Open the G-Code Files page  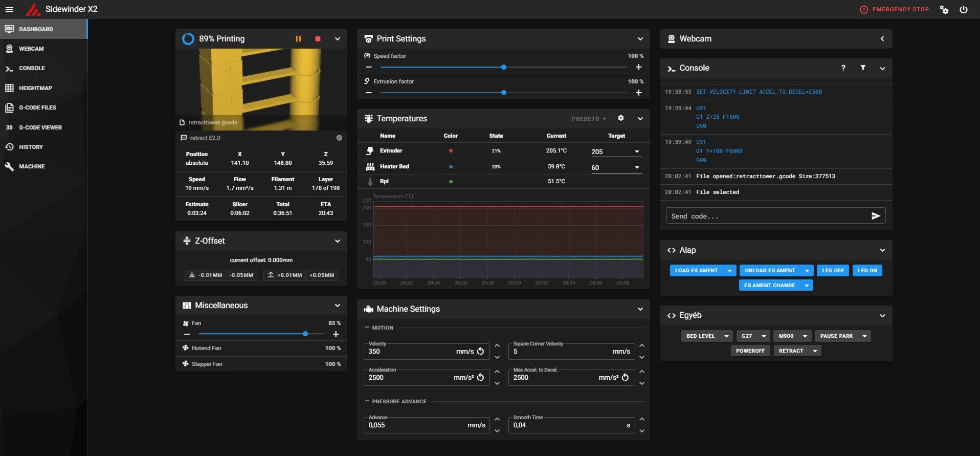[37, 107]
